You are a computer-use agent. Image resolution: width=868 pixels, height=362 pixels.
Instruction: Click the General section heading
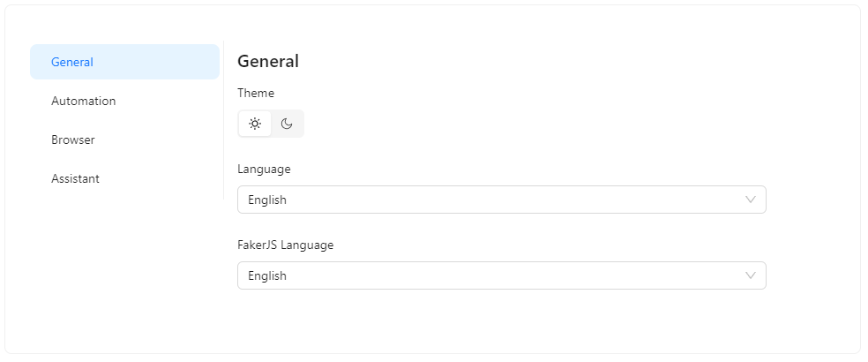(x=268, y=61)
